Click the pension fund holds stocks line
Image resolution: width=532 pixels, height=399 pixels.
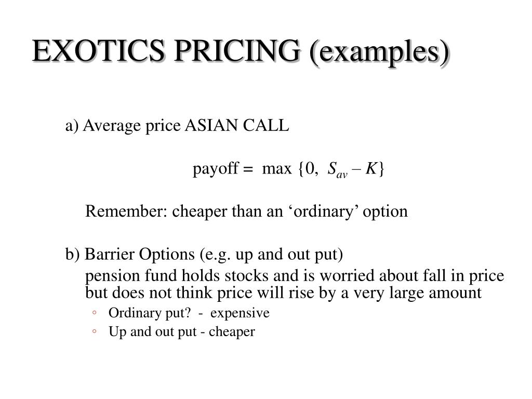coord(295,276)
